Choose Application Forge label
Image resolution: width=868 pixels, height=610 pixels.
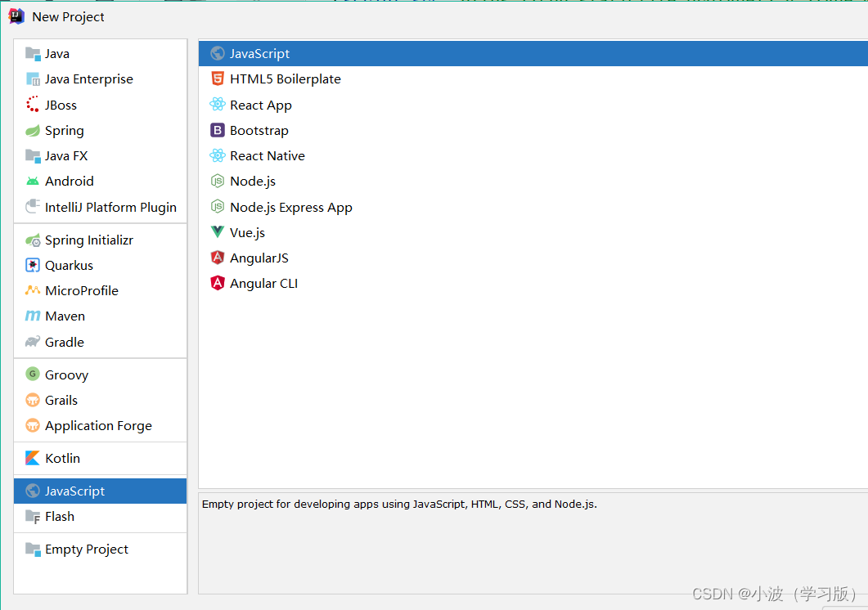(98, 426)
